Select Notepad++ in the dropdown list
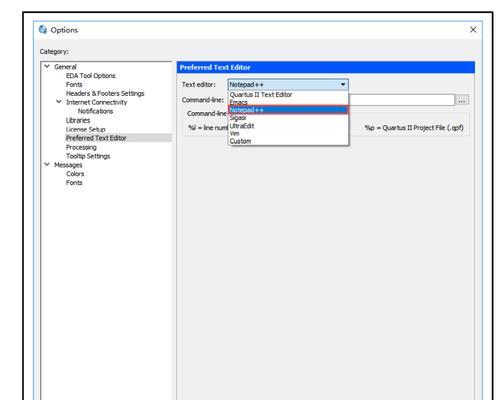The image size is (500, 400). click(288, 110)
